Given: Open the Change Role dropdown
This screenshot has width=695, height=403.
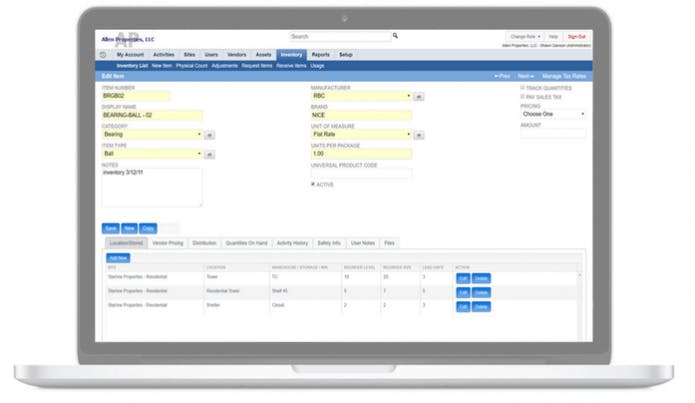Looking at the screenshot, I should point(525,37).
